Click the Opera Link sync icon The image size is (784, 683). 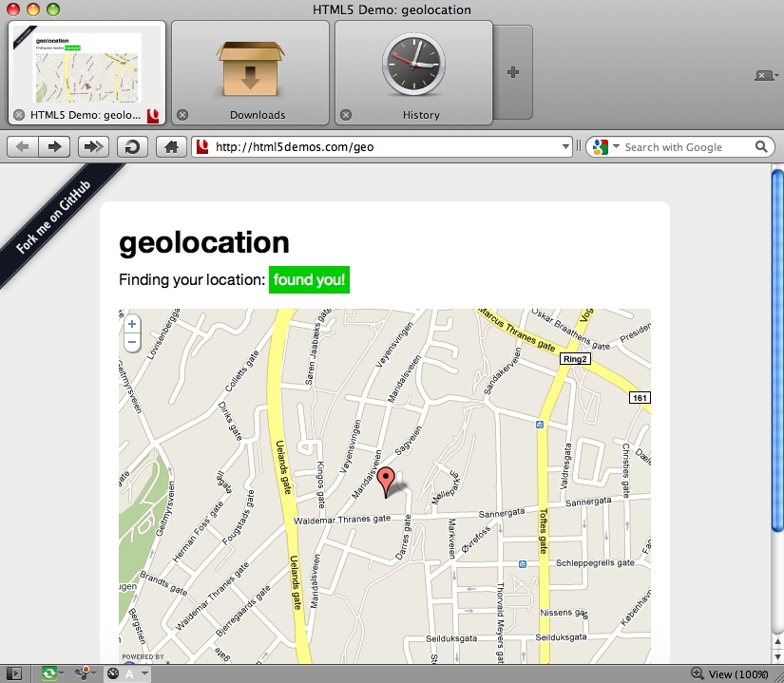coord(48,674)
